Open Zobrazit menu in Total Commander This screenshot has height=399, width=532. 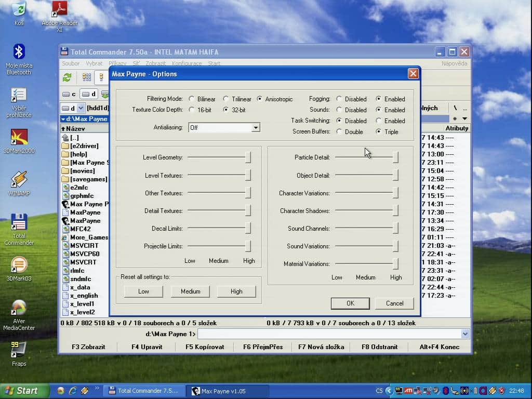tap(156, 63)
